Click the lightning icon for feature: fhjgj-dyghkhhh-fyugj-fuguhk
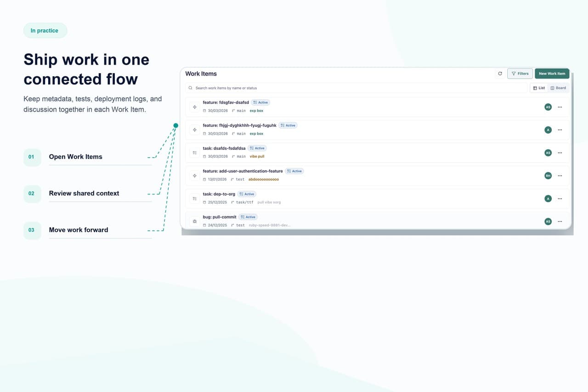The height and width of the screenshot is (392, 588). click(x=195, y=130)
